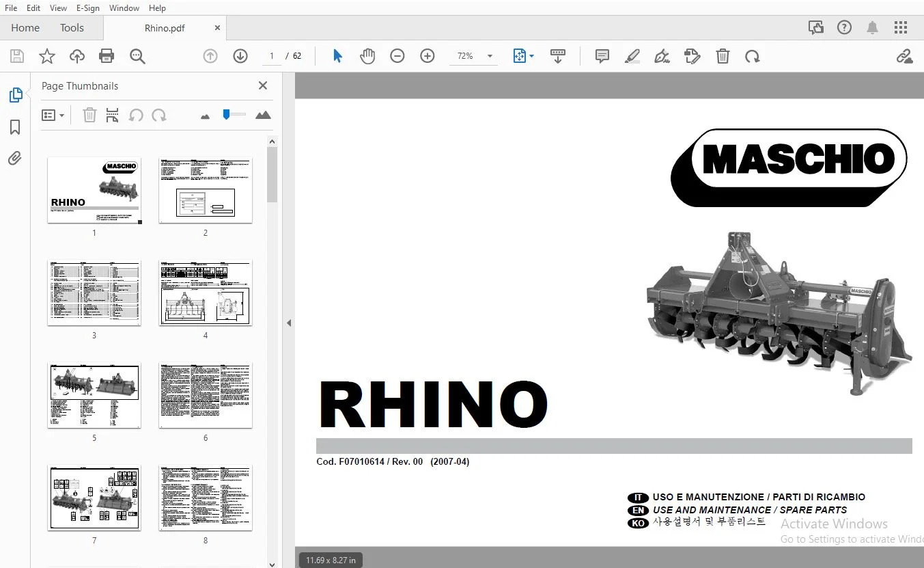924x568 pixels.
Task: Click the thumbnails panel scroll up arrow
Action: 272,141
